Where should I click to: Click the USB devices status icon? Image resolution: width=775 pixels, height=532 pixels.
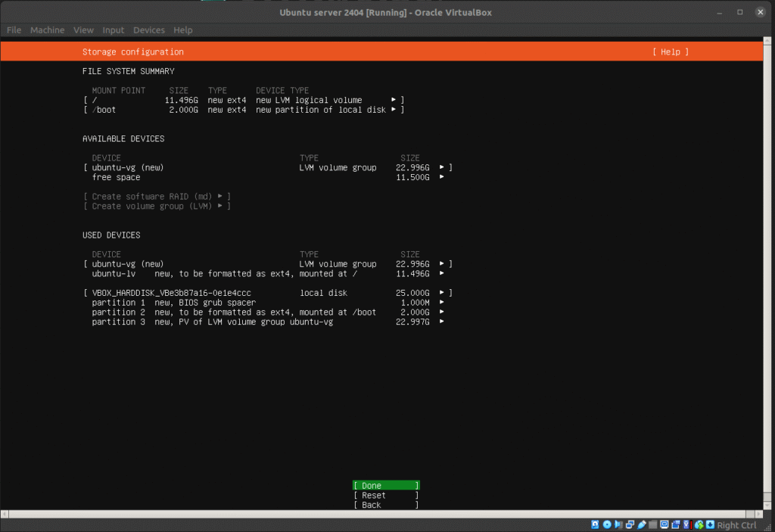coord(642,524)
